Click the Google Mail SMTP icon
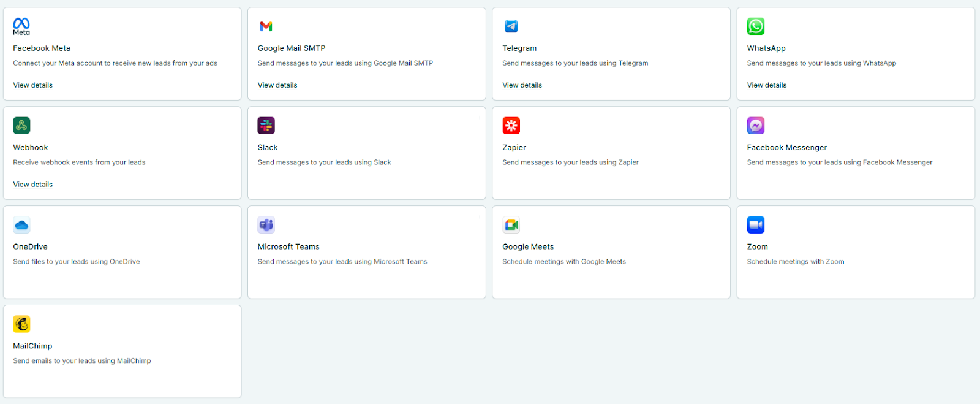This screenshot has height=404, width=980. [266, 26]
